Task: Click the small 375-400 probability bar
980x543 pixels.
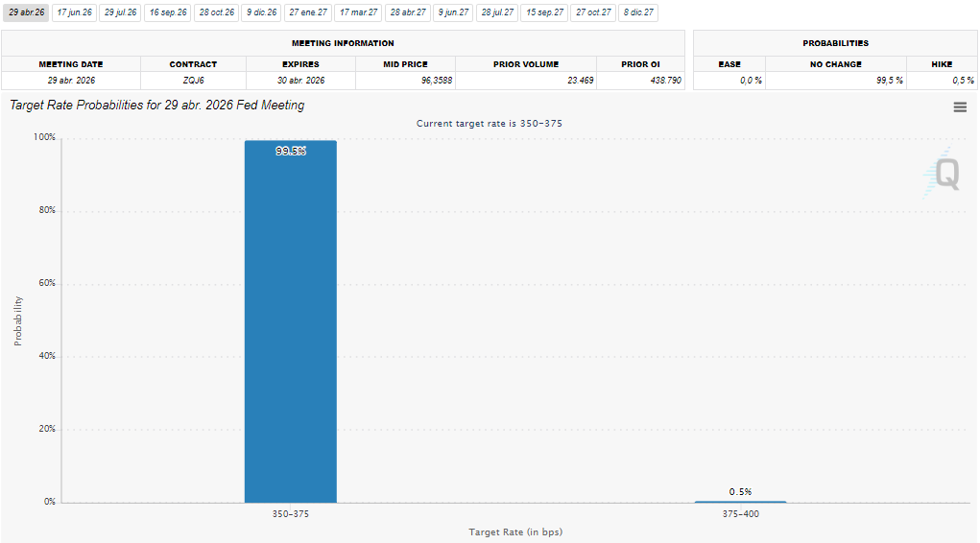Action: [740, 501]
